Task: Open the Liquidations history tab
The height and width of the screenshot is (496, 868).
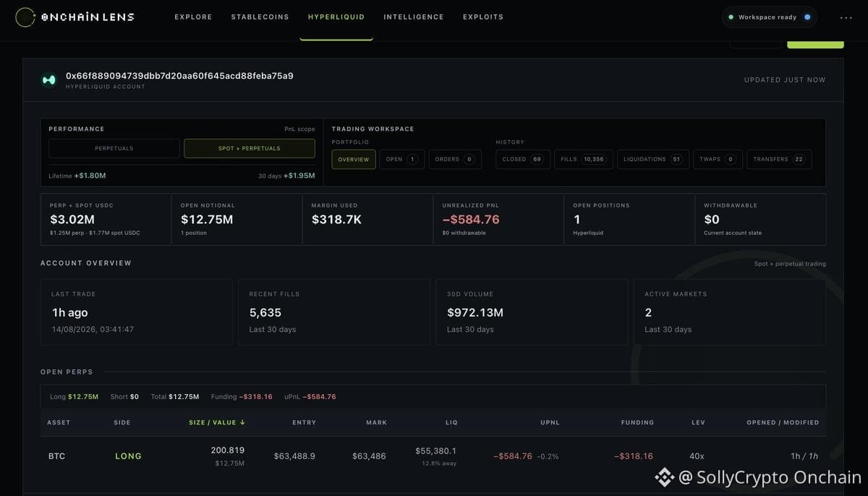Action: point(653,159)
